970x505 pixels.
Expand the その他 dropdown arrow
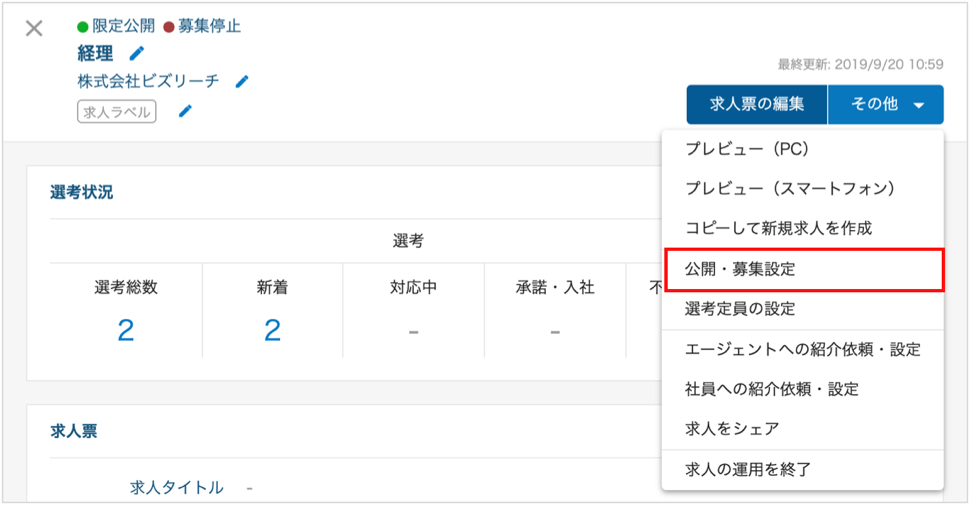coord(919,105)
